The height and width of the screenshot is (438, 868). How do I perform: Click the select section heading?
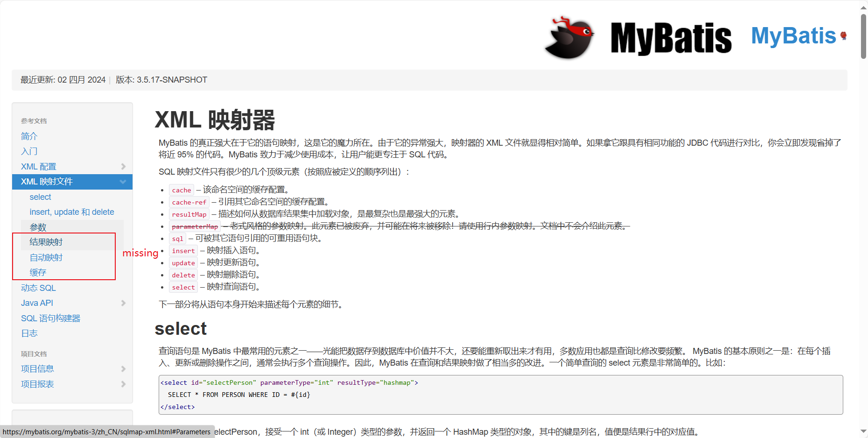[181, 329]
